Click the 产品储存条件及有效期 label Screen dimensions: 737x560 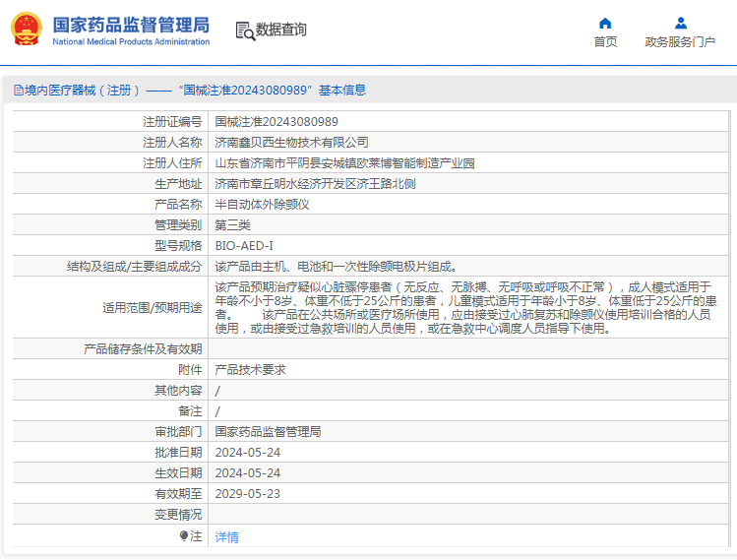pyautogui.click(x=143, y=348)
